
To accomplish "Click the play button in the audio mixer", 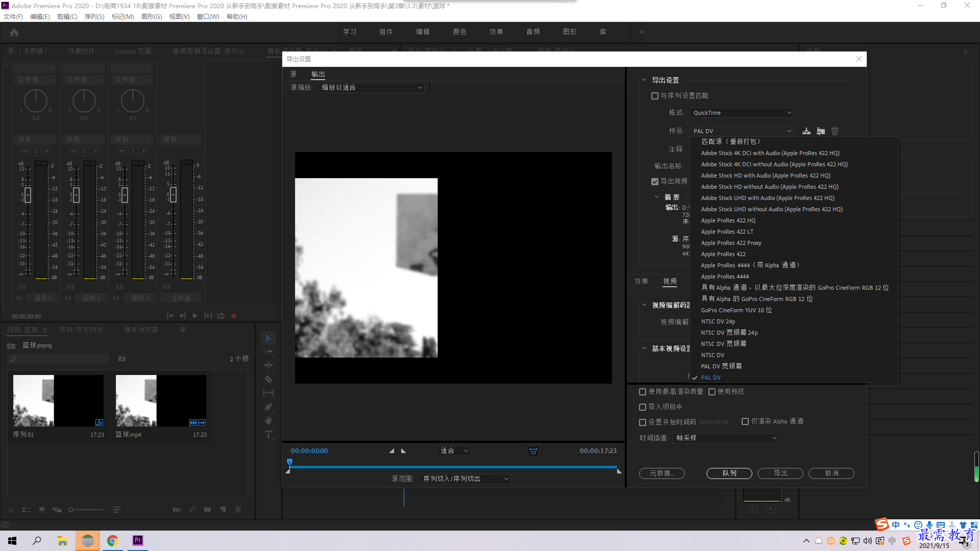I will point(195,316).
